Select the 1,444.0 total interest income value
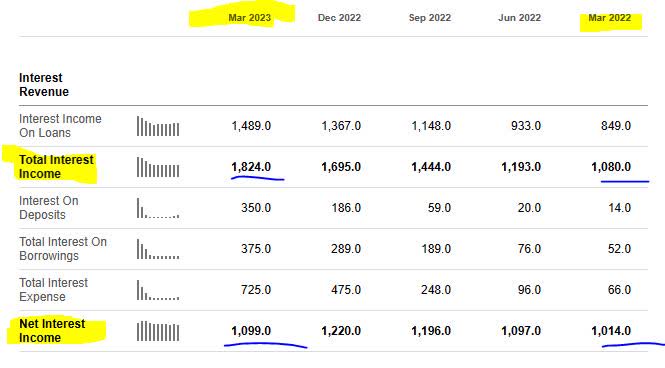 (x=431, y=167)
